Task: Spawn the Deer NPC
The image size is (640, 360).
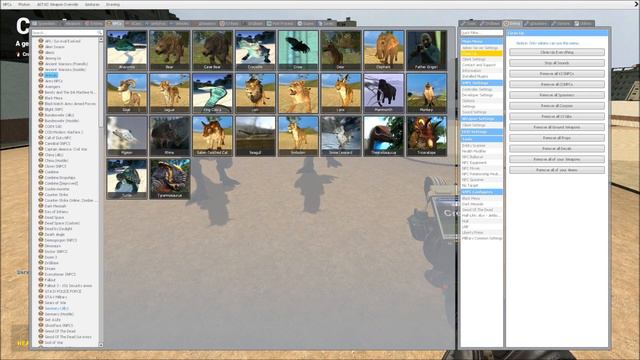Action: click(x=341, y=50)
